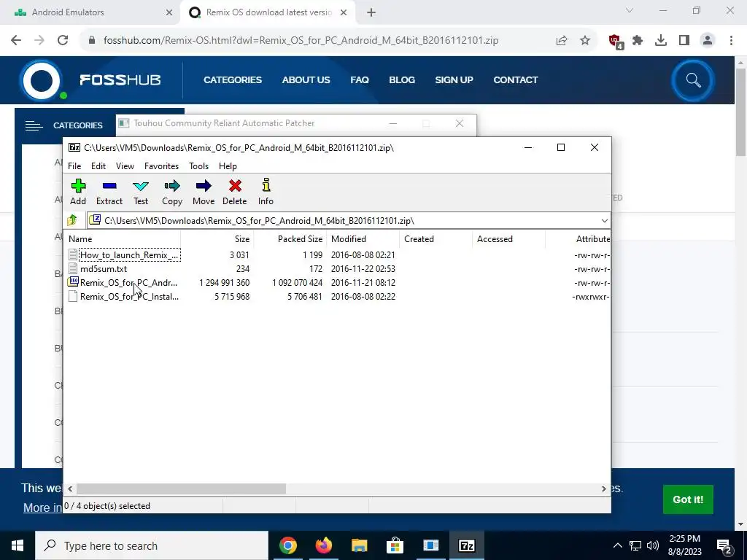This screenshot has width=747, height=560.
Task: Select the md5sum.txt file
Action: pyautogui.click(x=104, y=268)
